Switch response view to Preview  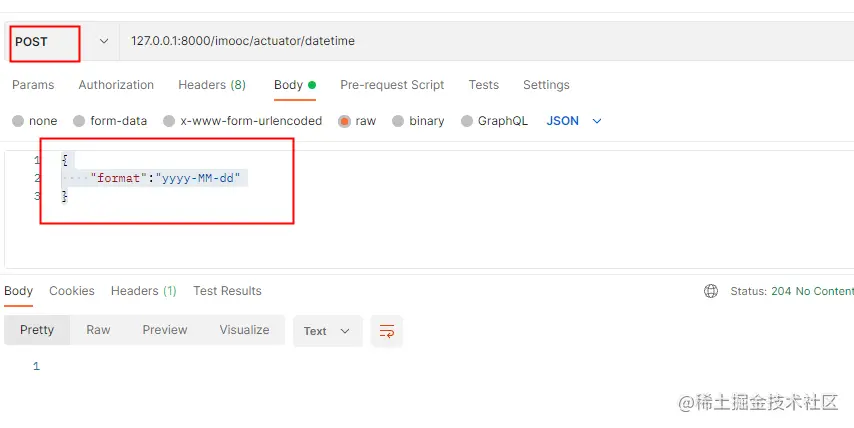(x=165, y=330)
